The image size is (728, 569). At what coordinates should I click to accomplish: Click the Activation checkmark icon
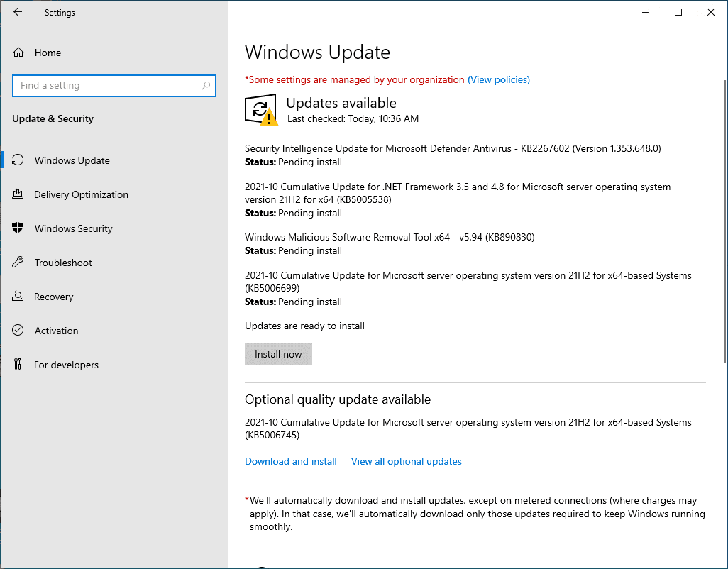[x=18, y=331]
